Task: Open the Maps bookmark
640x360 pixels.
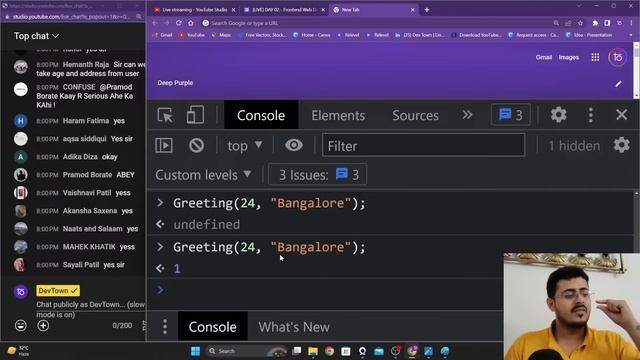Action: [221, 35]
